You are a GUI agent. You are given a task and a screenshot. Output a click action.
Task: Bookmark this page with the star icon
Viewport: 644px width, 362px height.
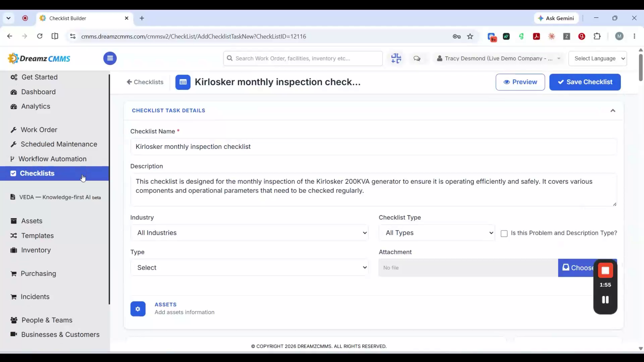(x=470, y=36)
